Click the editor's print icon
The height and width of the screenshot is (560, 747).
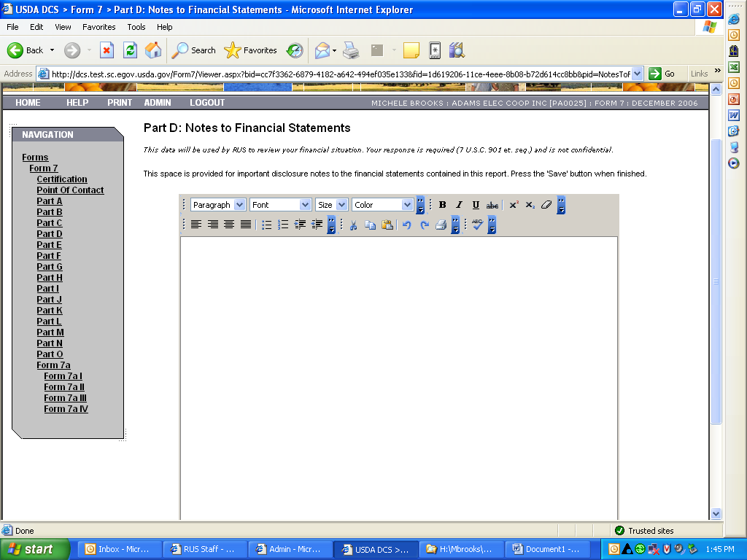coord(441,225)
